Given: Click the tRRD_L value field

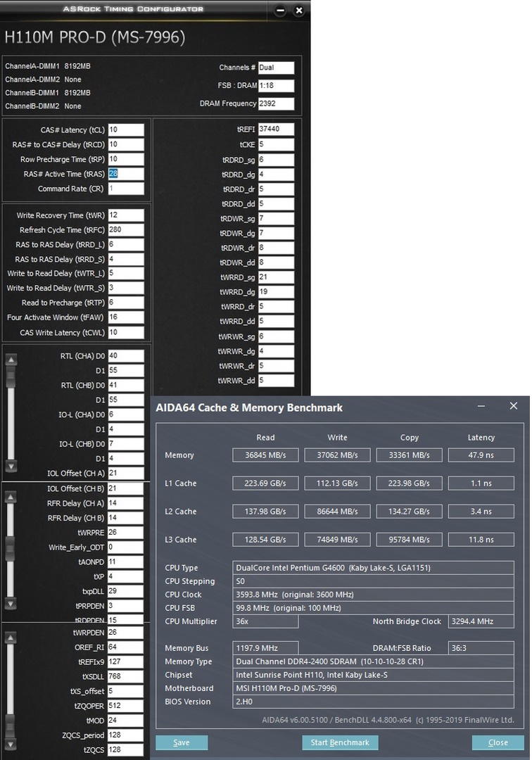Looking at the screenshot, I should click(126, 245).
